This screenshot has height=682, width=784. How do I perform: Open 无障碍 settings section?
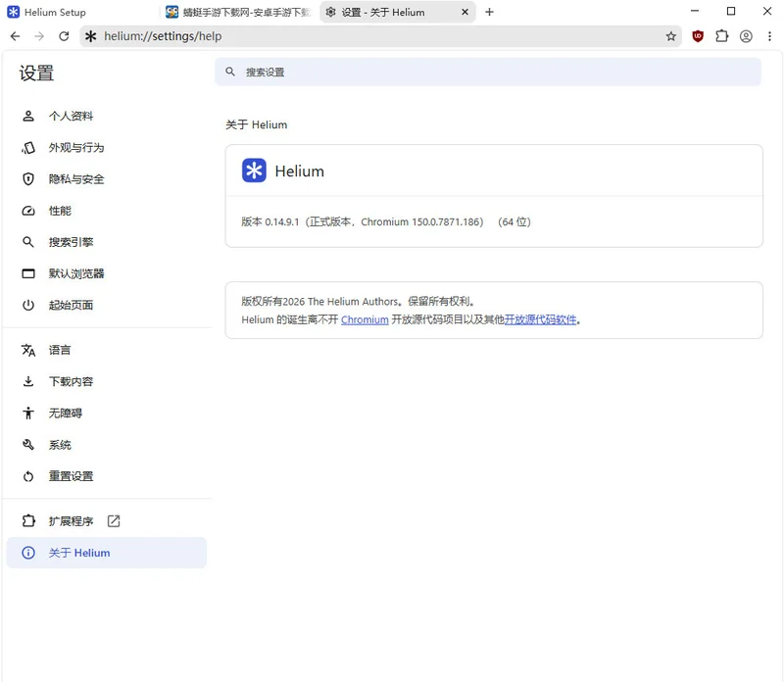point(107,413)
